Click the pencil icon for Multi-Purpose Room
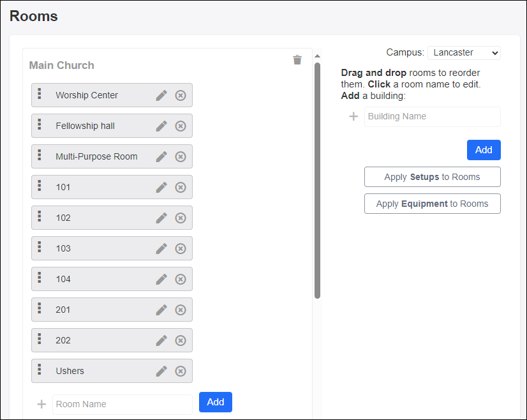This screenshot has height=420, width=527. [x=161, y=156]
